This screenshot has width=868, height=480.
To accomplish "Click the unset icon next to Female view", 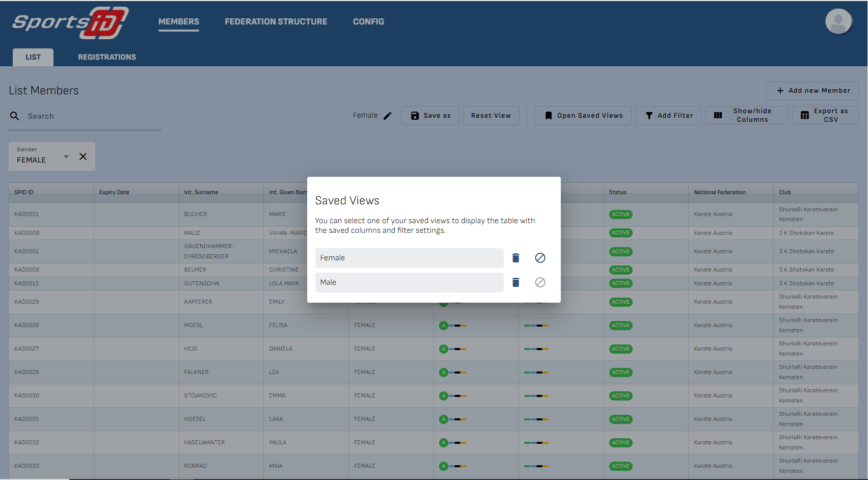I will click(540, 258).
